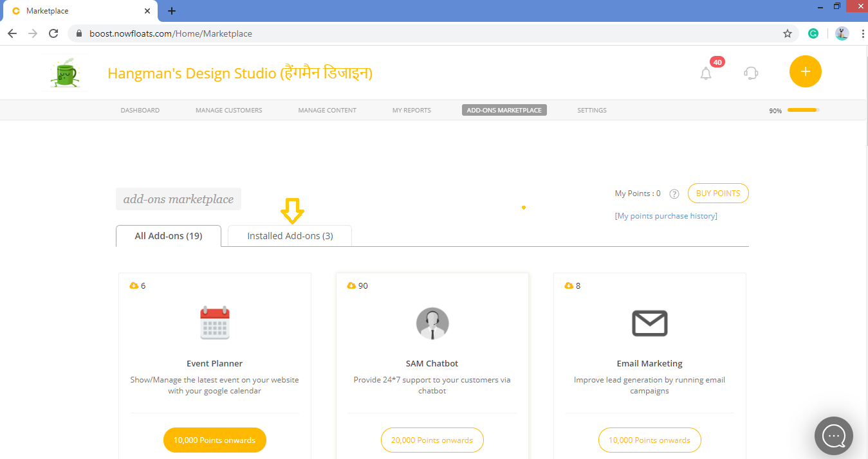Reload the page with refresh icon
Screen dimensions: 868x459
click(53, 33)
